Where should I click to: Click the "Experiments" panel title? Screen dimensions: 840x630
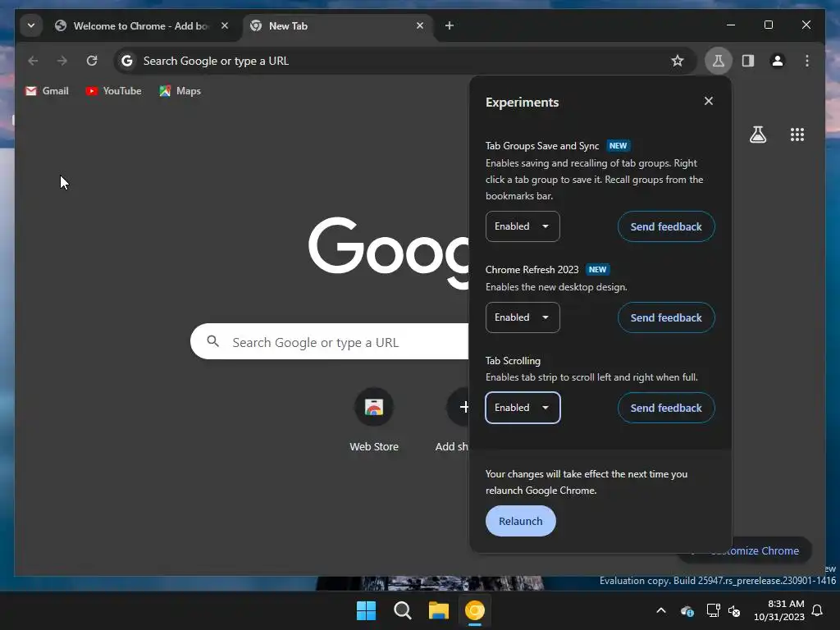522,103
